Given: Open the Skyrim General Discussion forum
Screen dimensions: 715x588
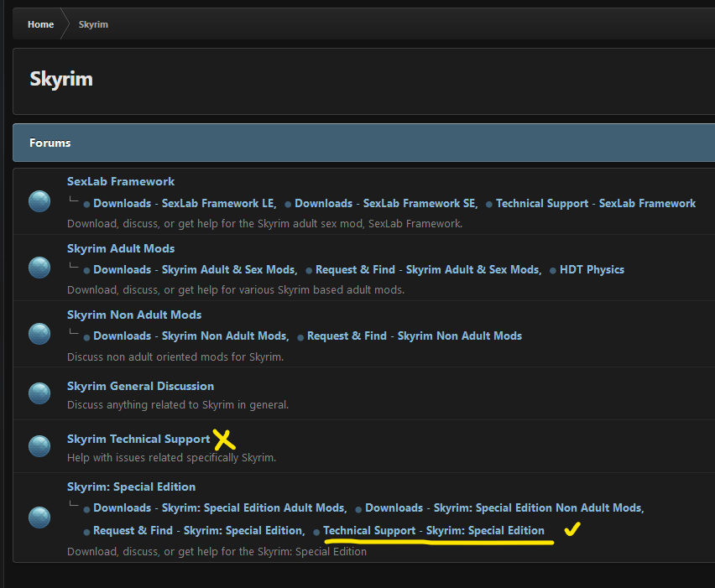Looking at the screenshot, I should pyautogui.click(x=140, y=386).
